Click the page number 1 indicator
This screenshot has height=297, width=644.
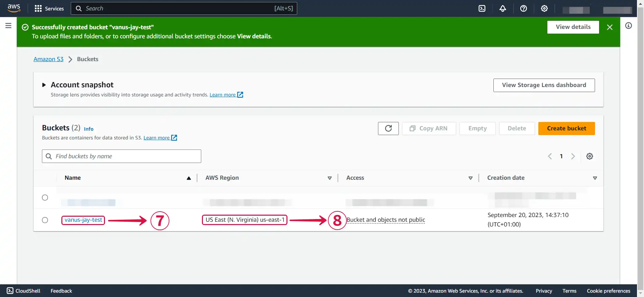pos(561,156)
